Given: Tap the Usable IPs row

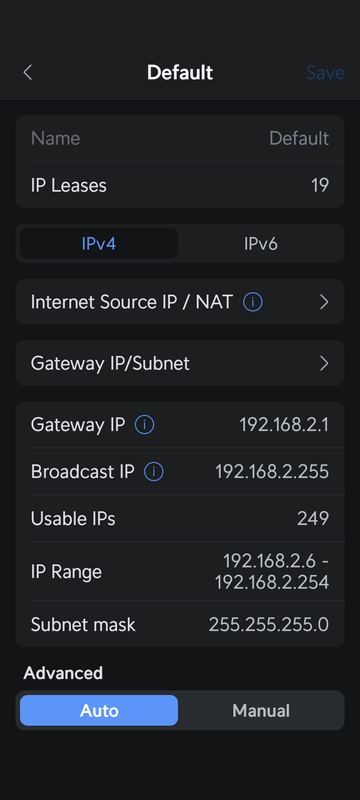Looking at the screenshot, I should (x=180, y=518).
